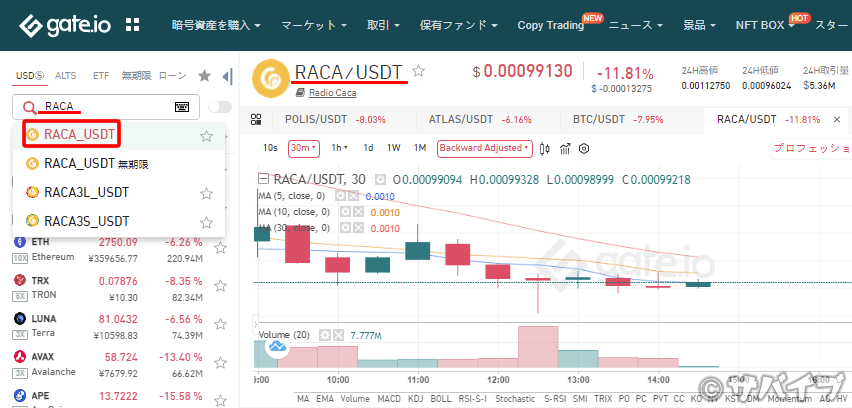Switch to USDⓈ market tab
This screenshot has width=852, height=408.
pos(29,76)
